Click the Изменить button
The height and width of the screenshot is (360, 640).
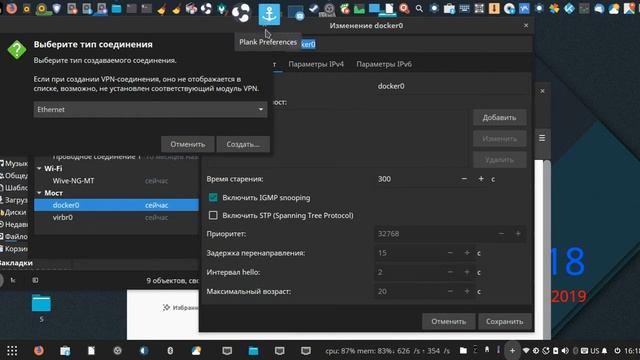point(500,139)
